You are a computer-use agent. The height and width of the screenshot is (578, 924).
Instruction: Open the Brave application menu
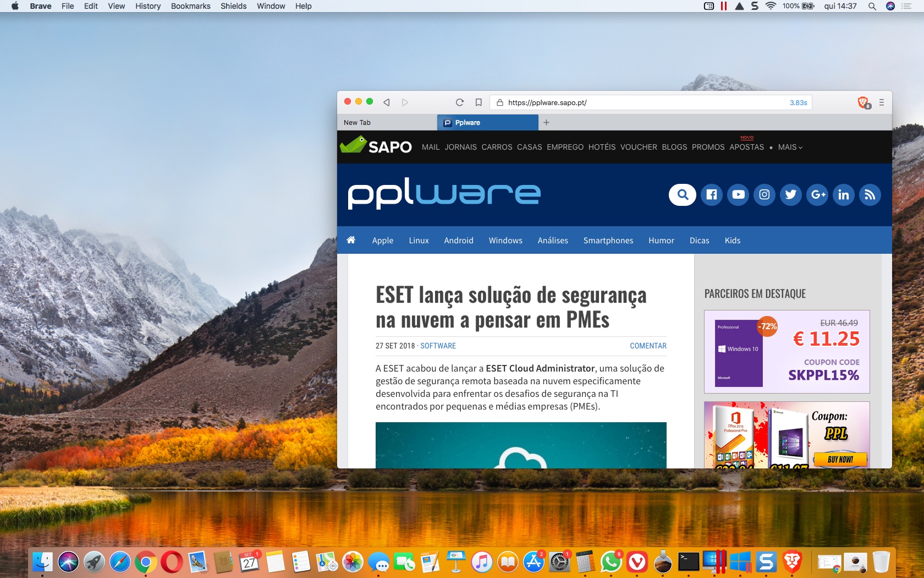pos(41,6)
